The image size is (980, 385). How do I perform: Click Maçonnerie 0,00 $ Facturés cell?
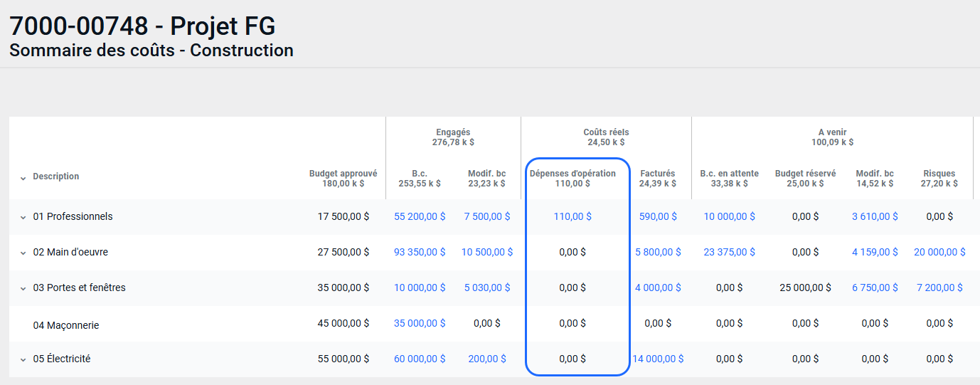pos(658,323)
